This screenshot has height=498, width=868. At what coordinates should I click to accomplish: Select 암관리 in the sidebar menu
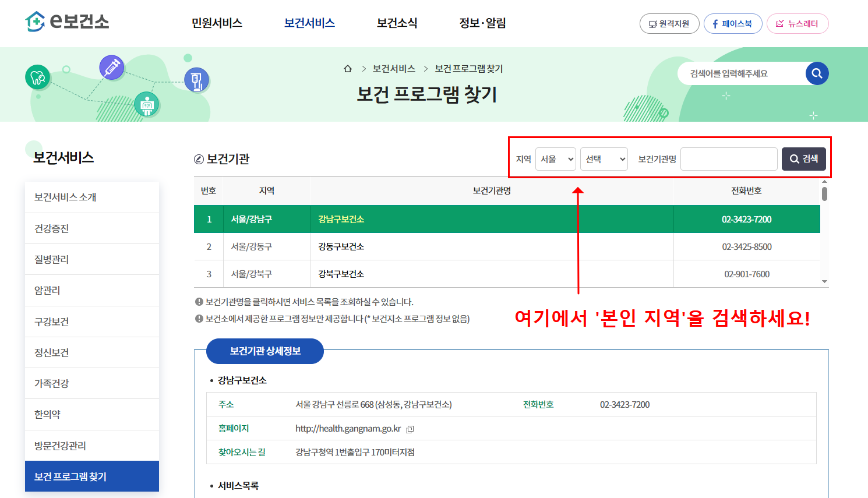(x=91, y=290)
